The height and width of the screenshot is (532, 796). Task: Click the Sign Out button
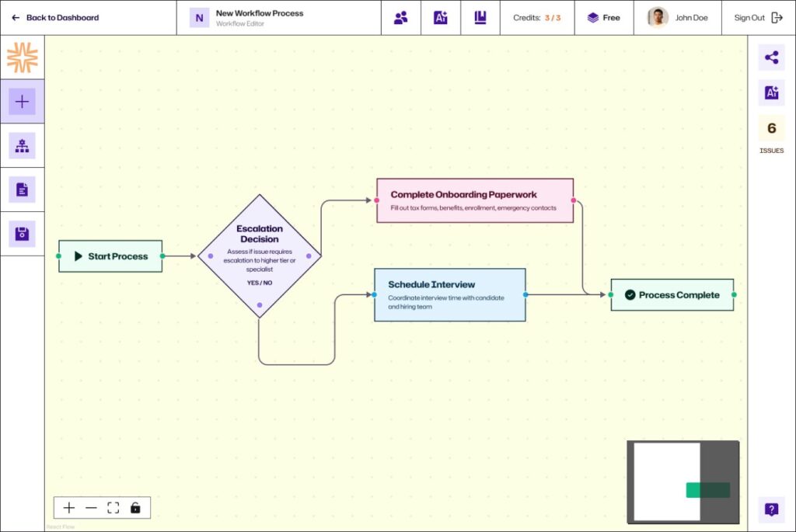click(x=758, y=18)
